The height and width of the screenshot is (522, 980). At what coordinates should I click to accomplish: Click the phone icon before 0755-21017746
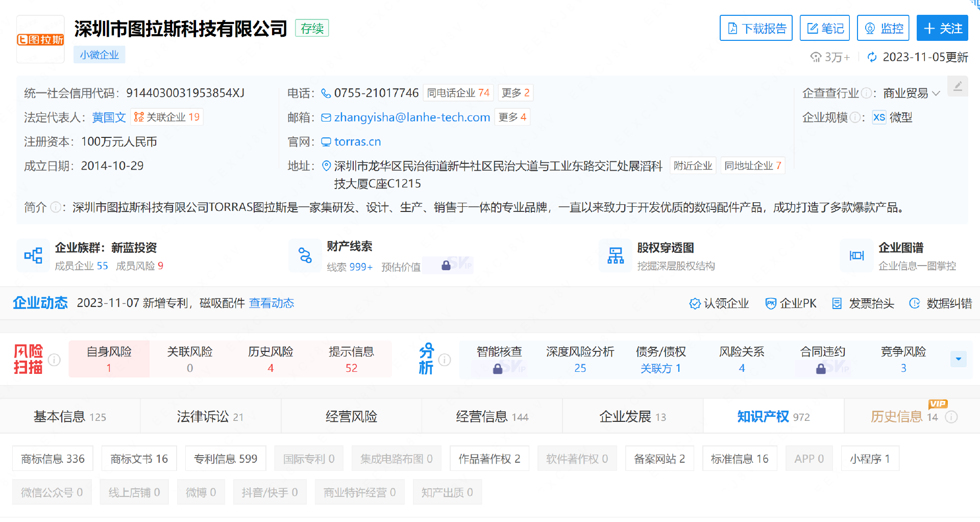[x=326, y=93]
